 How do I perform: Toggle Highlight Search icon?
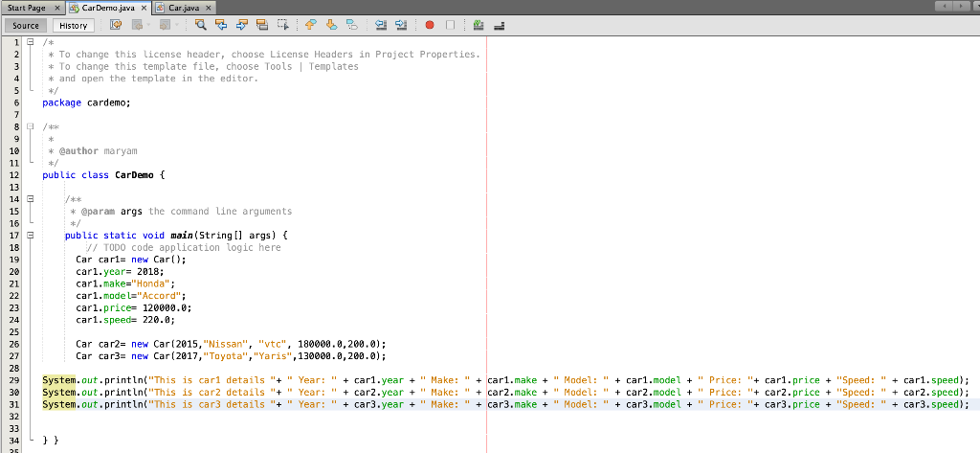pyautogui.click(x=262, y=25)
